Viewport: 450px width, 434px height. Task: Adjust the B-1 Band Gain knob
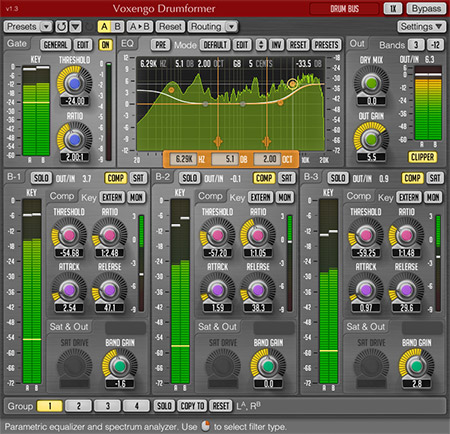point(119,366)
